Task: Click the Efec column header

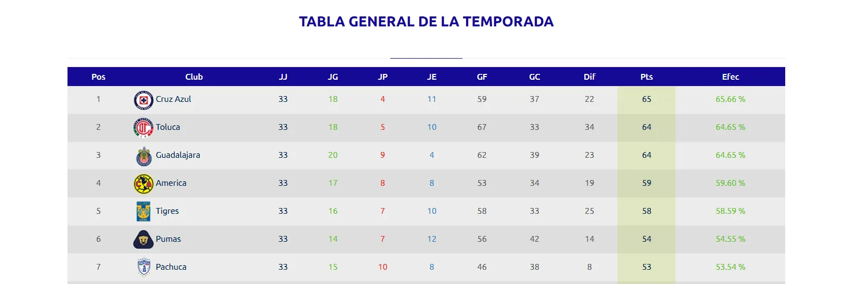Action: point(730,77)
